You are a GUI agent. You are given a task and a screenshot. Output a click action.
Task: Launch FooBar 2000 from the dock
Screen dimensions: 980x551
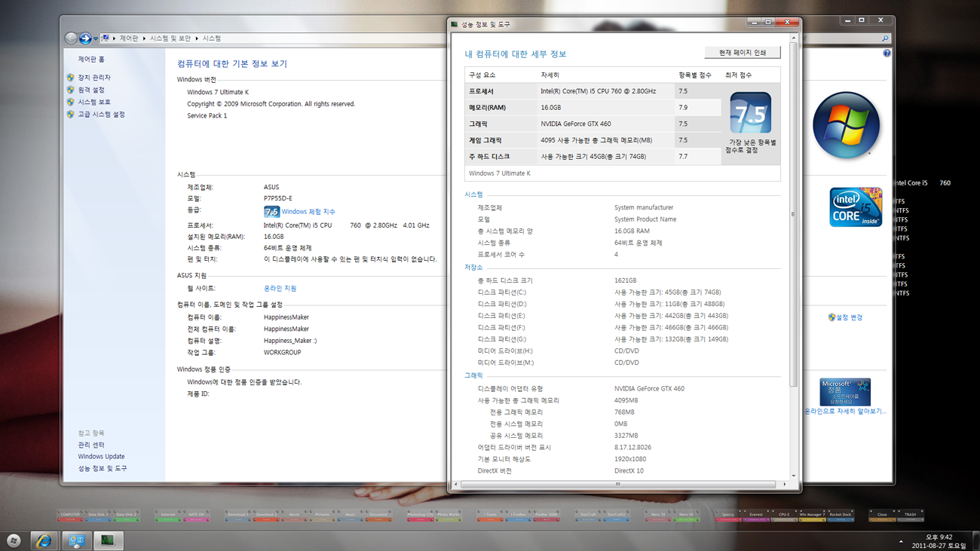pos(547,516)
